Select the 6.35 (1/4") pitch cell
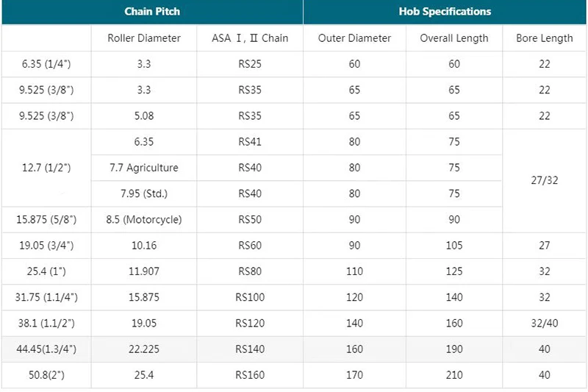The height and width of the screenshot is (392, 588). tap(46, 64)
